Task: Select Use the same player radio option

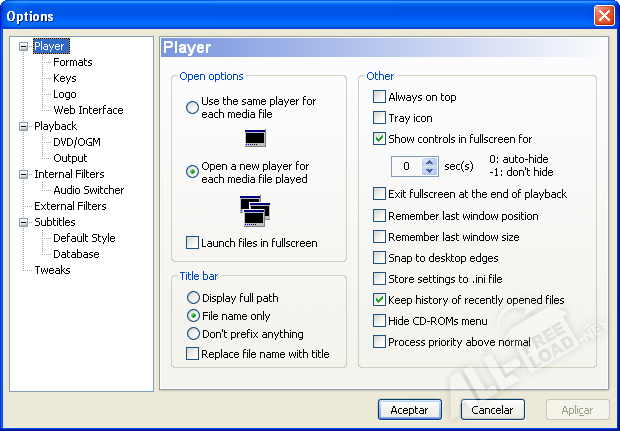Action: click(192, 107)
